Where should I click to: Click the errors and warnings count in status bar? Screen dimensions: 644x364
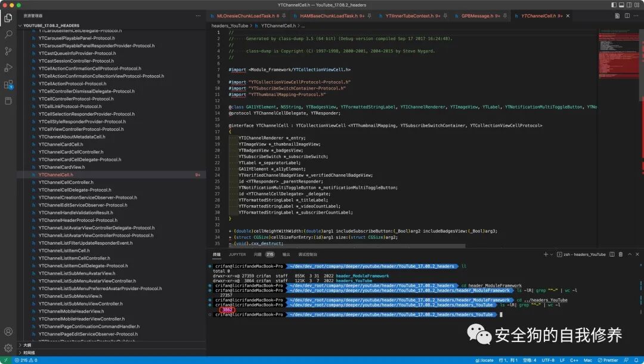[26, 360]
